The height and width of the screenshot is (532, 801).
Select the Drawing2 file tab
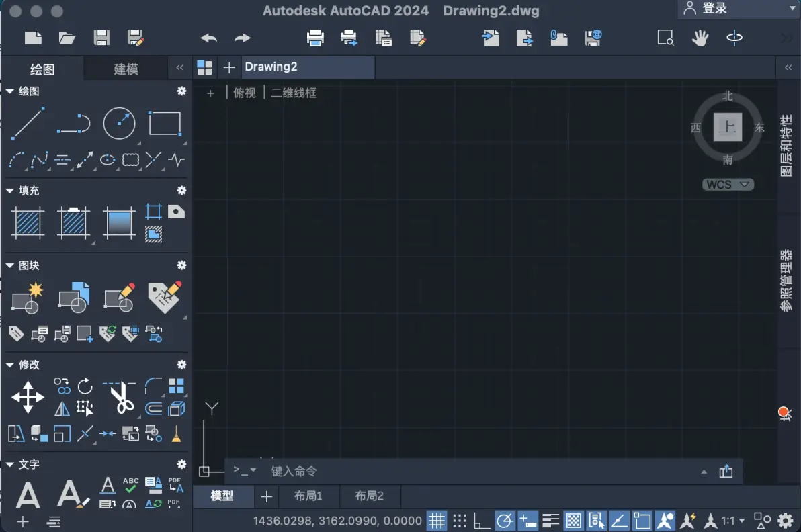[x=308, y=67]
